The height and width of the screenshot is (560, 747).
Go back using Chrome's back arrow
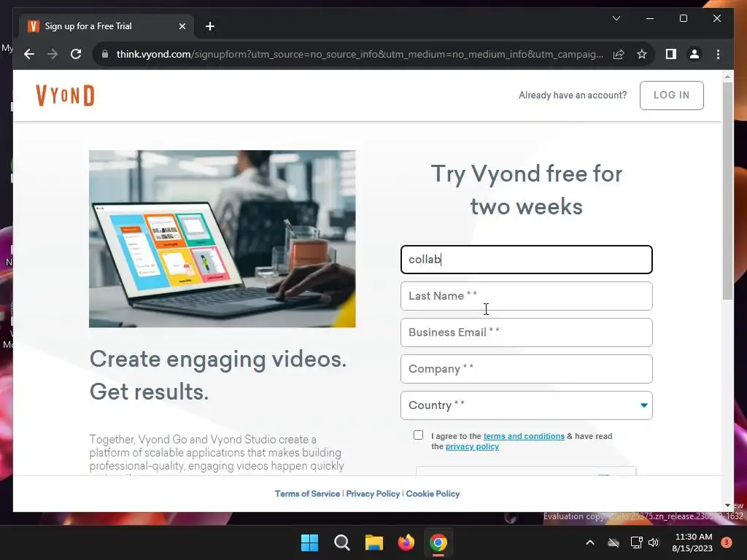point(29,54)
